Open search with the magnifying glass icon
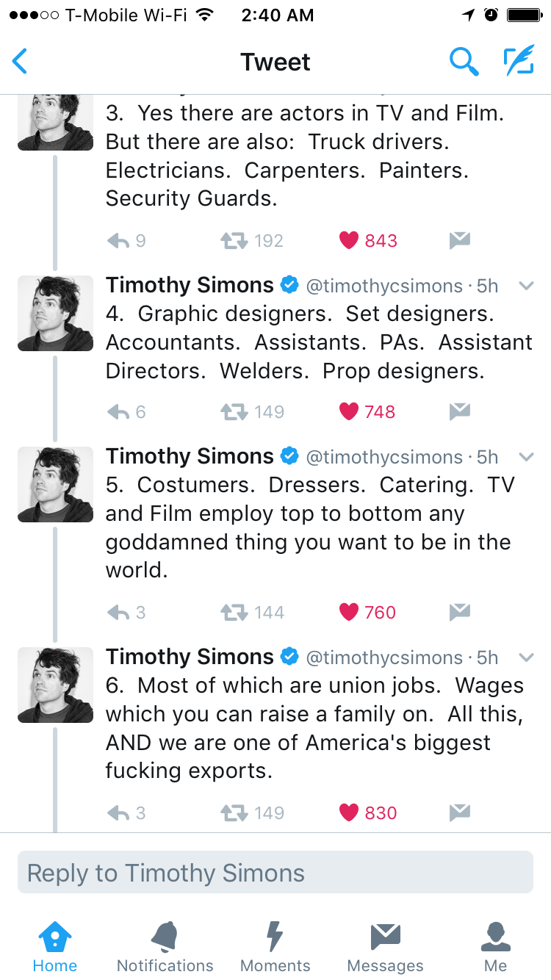 coord(464,62)
